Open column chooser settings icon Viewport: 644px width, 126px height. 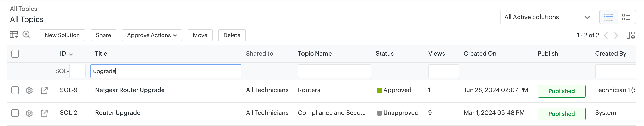tap(630, 35)
